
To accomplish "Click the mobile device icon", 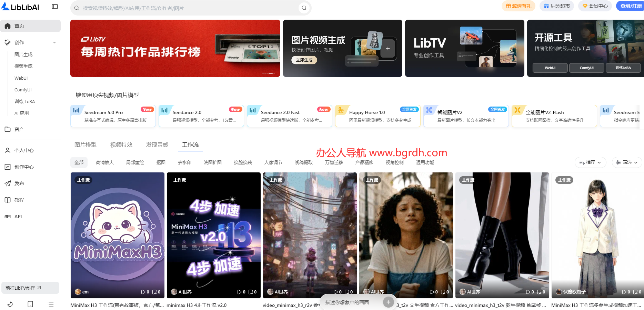I will [30, 304].
